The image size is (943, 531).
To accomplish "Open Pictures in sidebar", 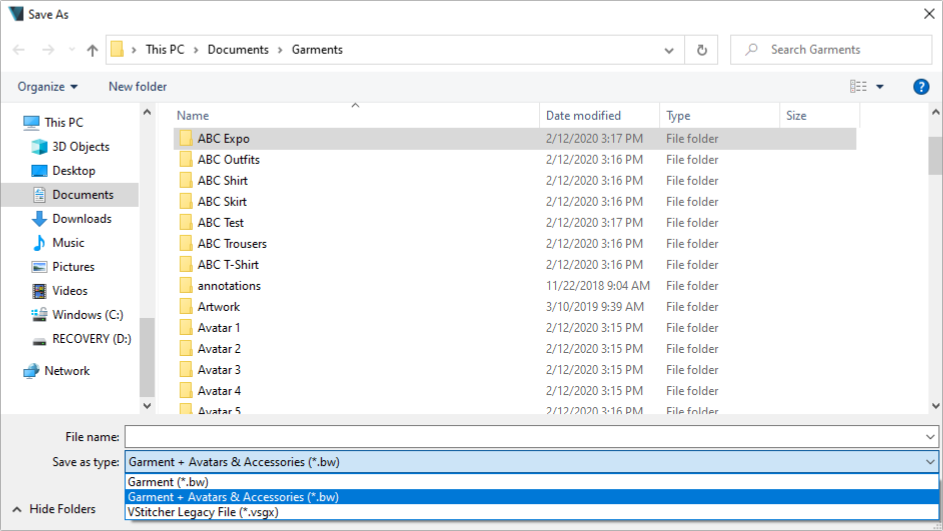I will point(73,267).
